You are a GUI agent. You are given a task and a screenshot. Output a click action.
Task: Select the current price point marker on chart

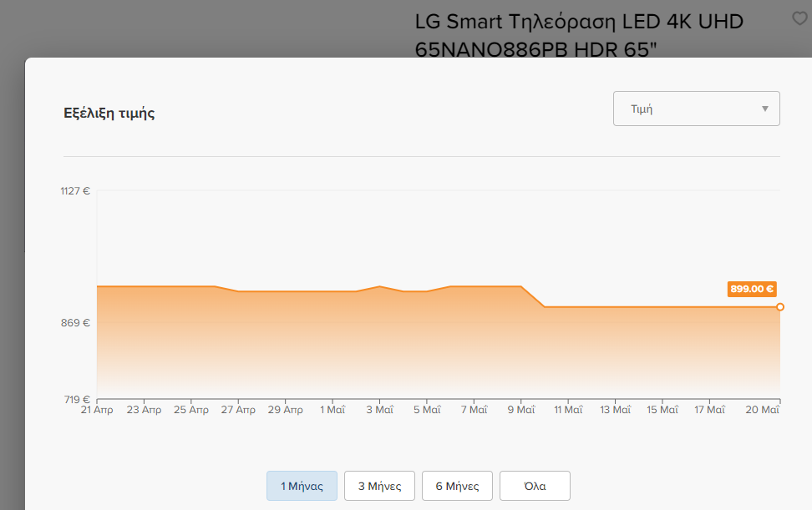click(780, 306)
